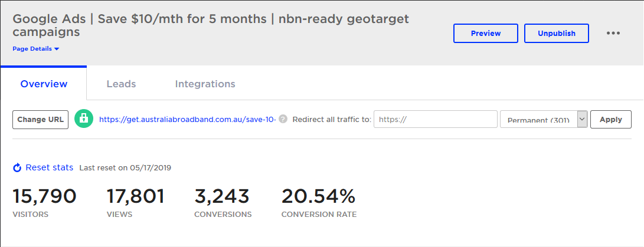Click the Change URL button
The width and height of the screenshot is (644, 247).
click(x=40, y=119)
